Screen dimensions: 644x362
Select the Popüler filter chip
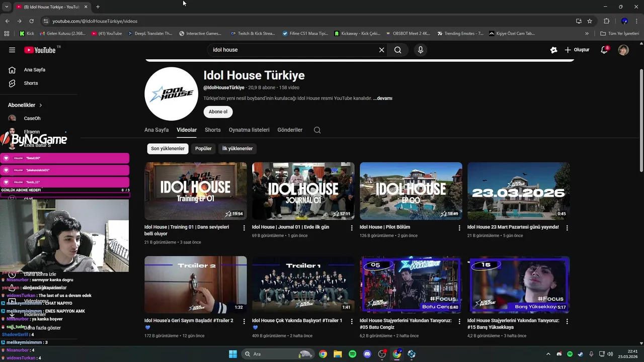203,148
